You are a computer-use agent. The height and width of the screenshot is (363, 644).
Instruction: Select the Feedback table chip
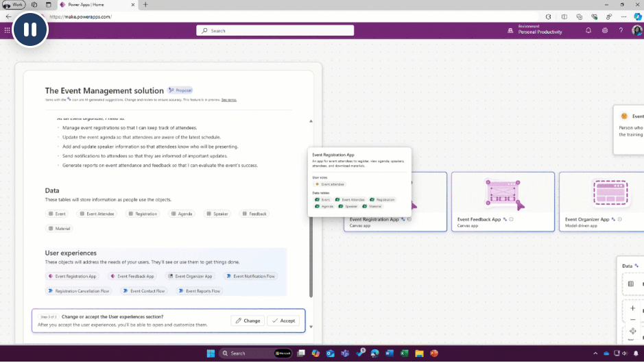tap(254, 214)
